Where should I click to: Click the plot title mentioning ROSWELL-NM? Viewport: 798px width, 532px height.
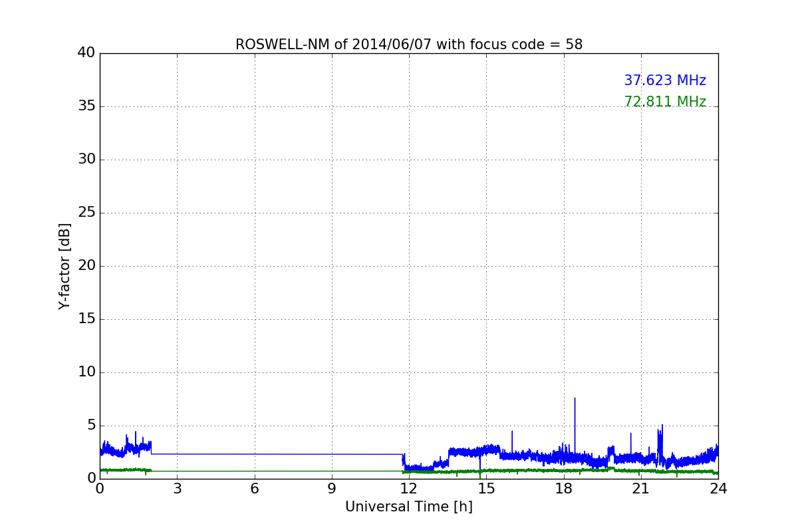(409, 45)
